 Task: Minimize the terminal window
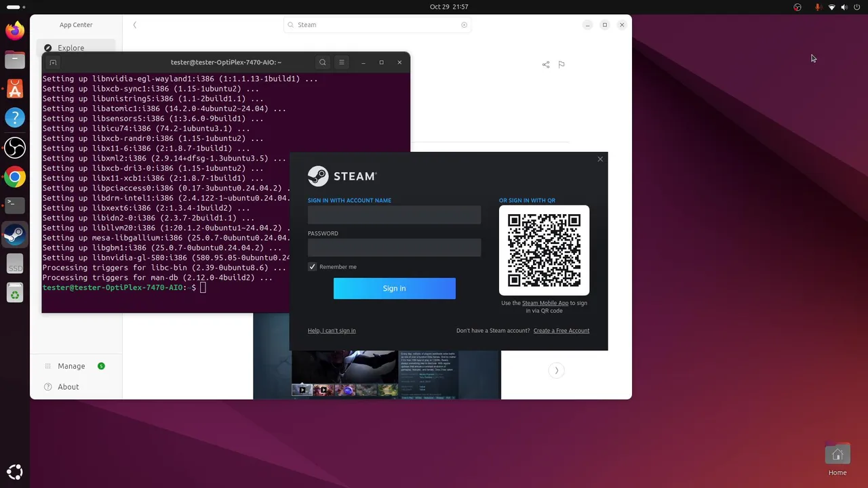(x=363, y=62)
